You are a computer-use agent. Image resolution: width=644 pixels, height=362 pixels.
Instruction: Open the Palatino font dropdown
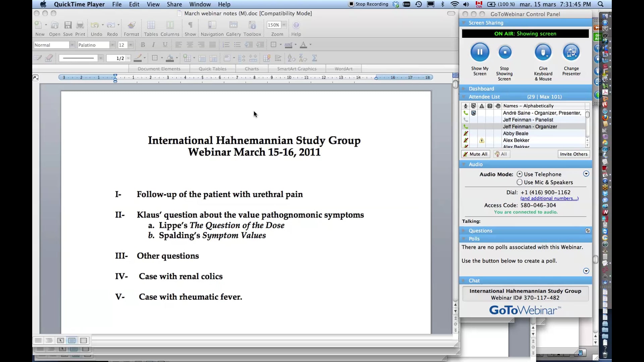[x=112, y=45]
